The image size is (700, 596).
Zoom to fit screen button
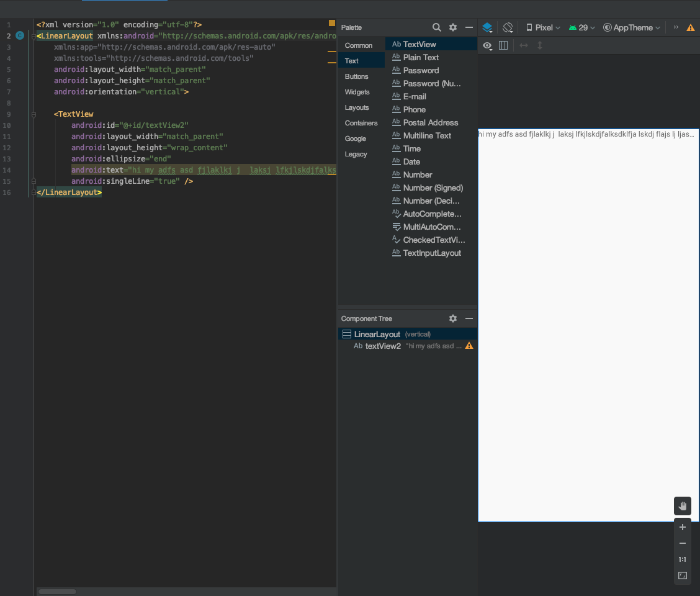pyautogui.click(x=682, y=576)
